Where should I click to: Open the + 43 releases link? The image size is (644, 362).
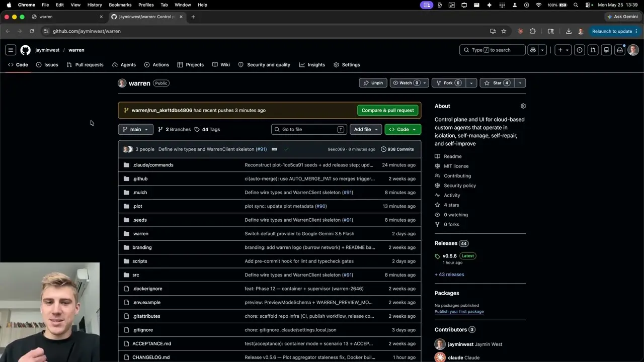pyautogui.click(x=449, y=275)
